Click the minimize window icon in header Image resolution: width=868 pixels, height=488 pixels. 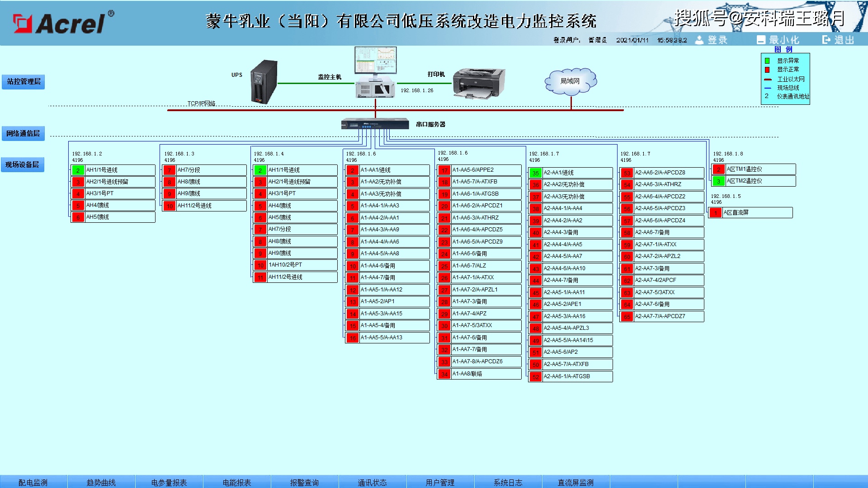(x=761, y=40)
